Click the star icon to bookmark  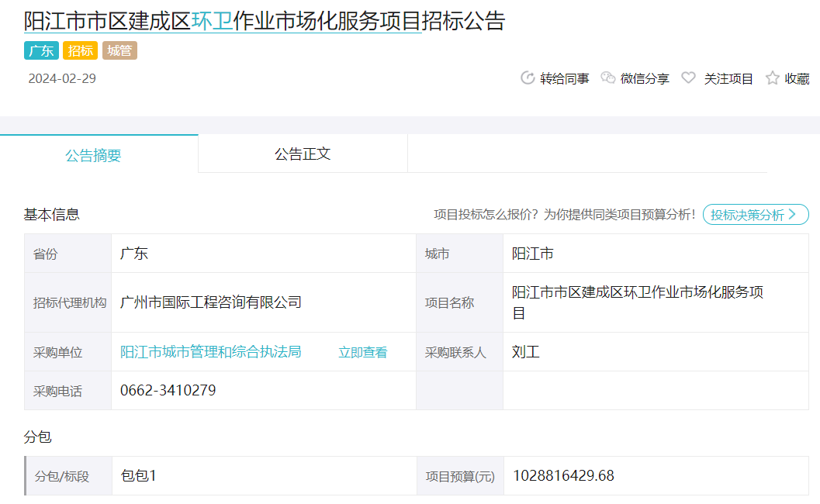coord(773,78)
